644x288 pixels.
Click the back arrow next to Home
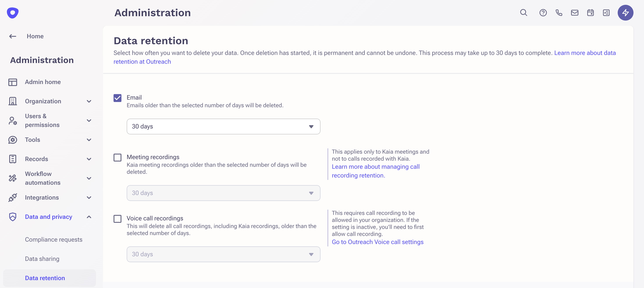coord(12,36)
